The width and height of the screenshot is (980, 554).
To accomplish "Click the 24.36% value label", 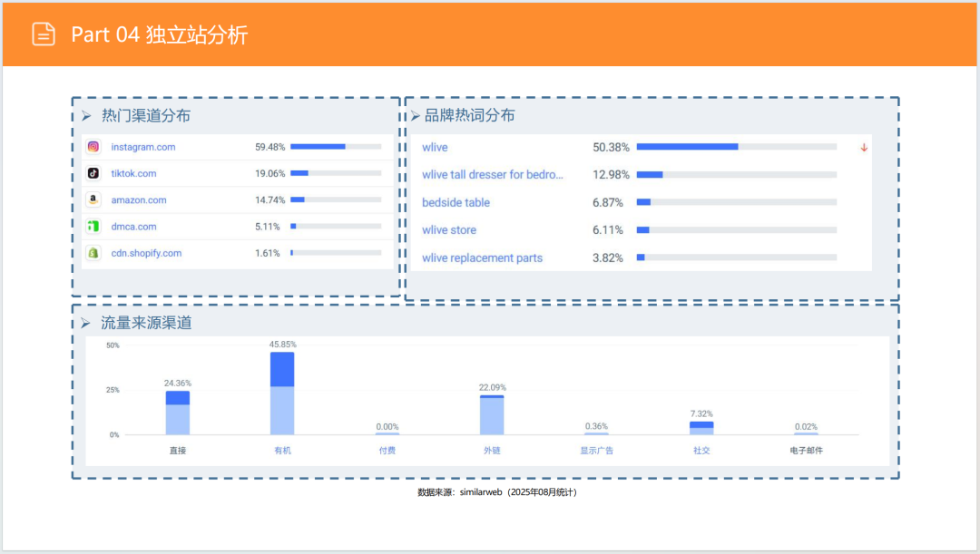I will [x=178, y=383].
